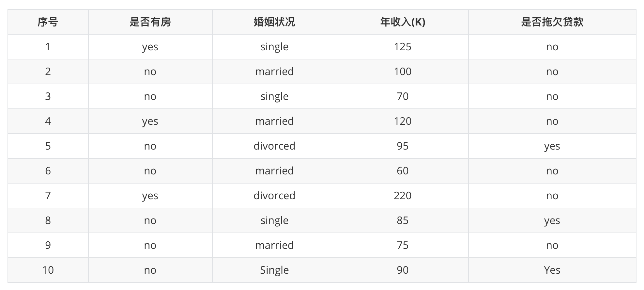
Task: Click row number 10 cell
Action: [x=48, y=270]
